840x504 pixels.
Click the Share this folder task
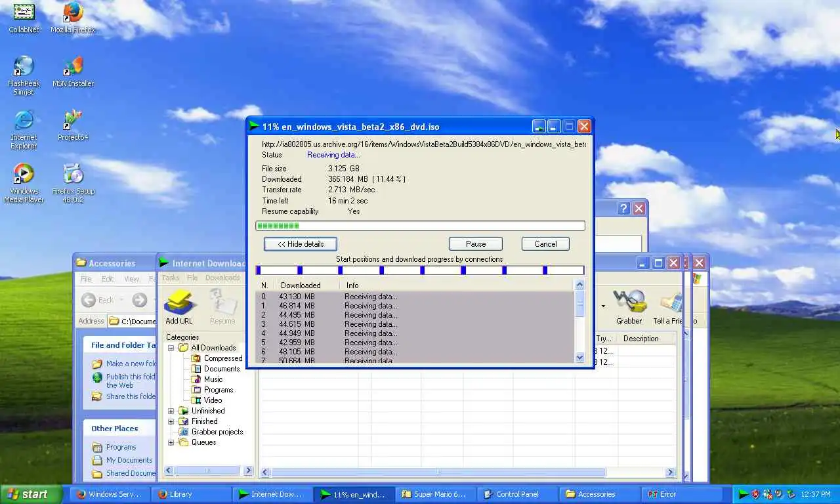(124, 396)
